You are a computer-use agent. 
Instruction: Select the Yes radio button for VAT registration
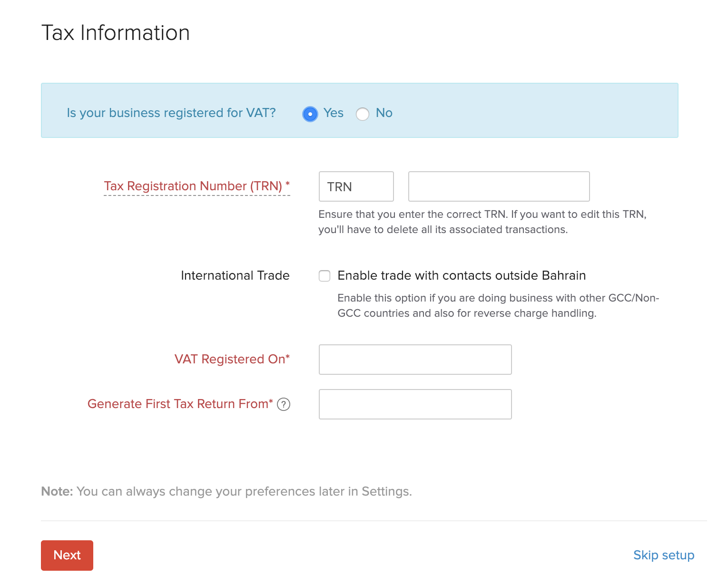310,114
